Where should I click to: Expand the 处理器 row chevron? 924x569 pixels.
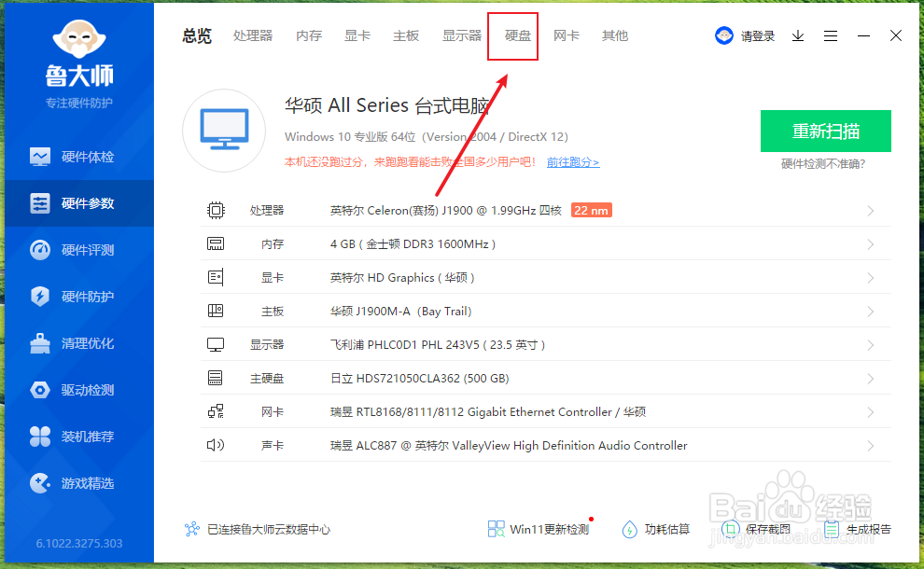point(871,211)
